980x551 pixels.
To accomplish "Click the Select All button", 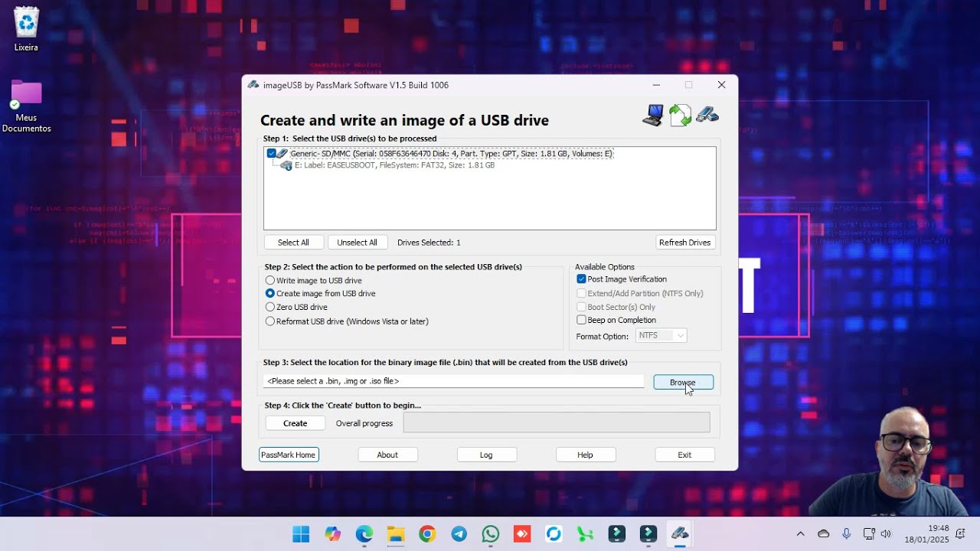I will coord(293,243).
